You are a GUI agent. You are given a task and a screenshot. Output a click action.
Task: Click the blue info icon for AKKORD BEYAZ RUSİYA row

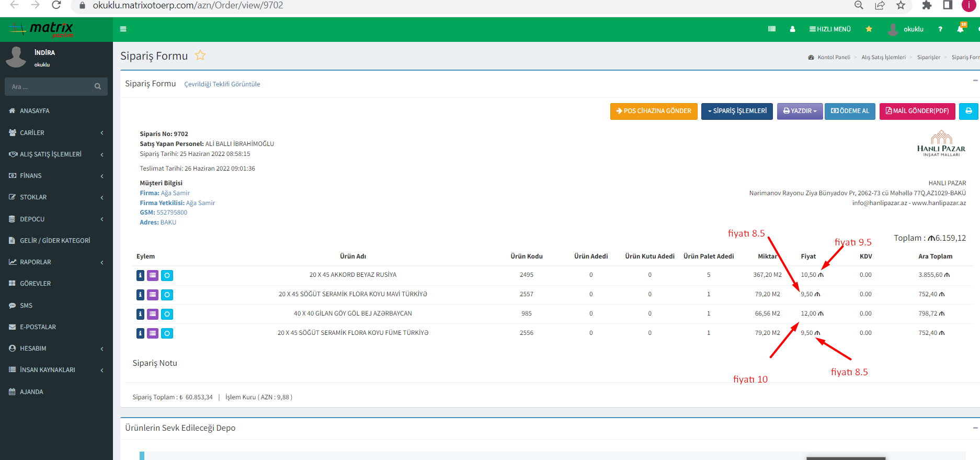[140, 275]
